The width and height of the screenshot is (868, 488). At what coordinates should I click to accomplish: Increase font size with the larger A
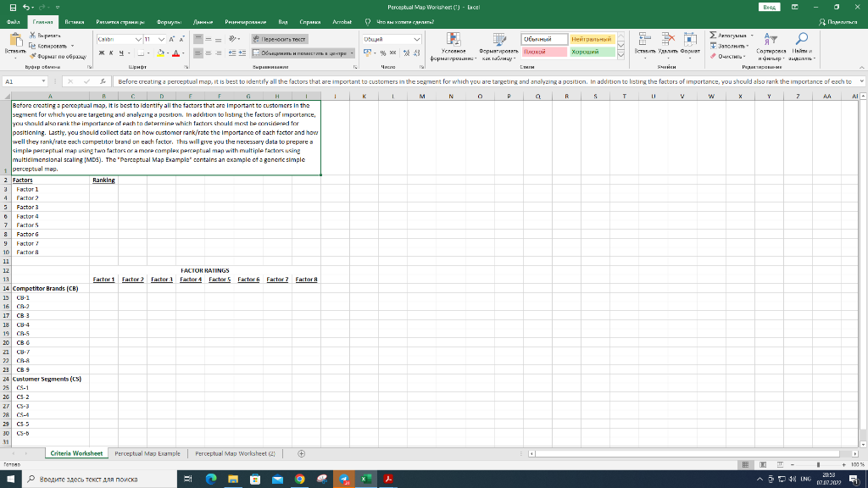171,39
